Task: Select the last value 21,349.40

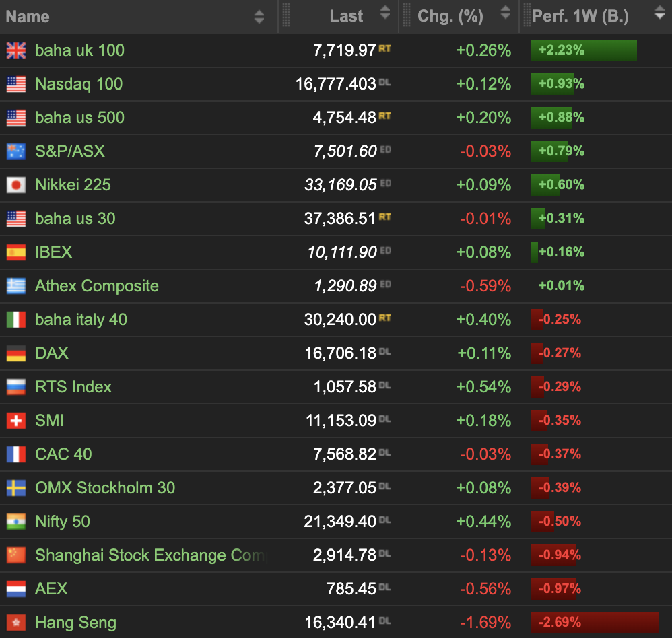Action: (340, 522)
